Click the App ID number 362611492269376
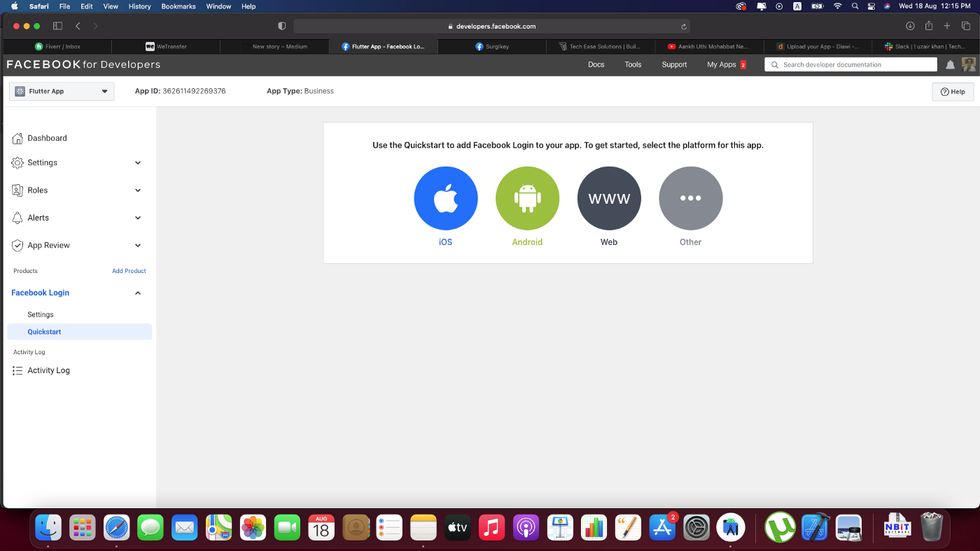Screen dimensions: 980x551 (x=194, y=91)
